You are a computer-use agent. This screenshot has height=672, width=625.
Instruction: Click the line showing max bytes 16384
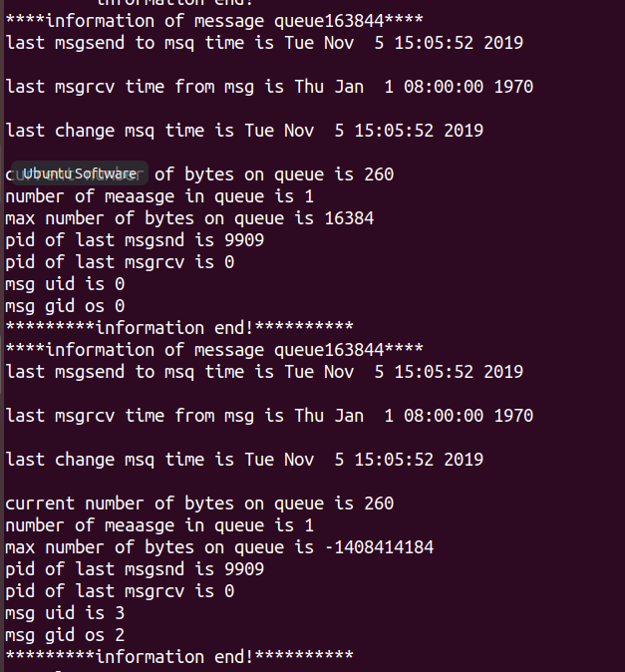coord(189,218)
